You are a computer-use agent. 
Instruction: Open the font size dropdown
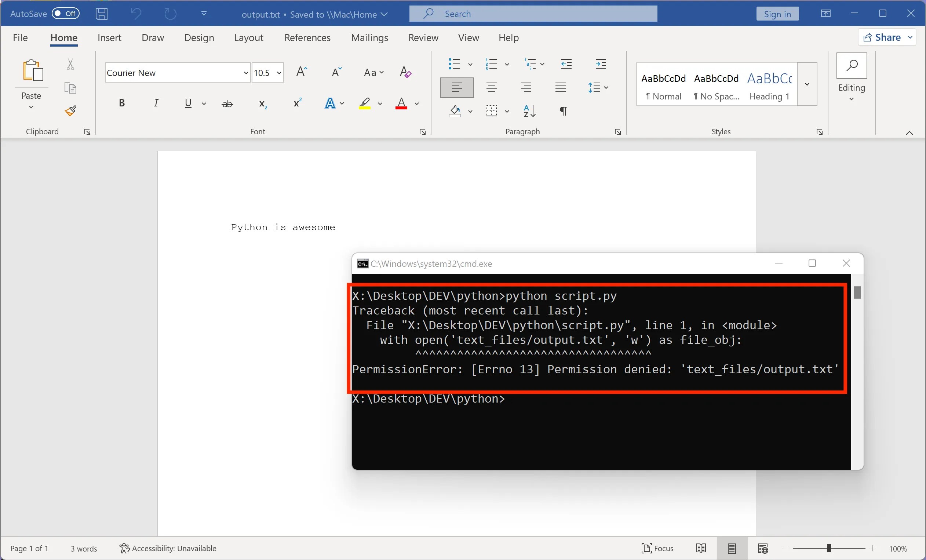[279, 73]
